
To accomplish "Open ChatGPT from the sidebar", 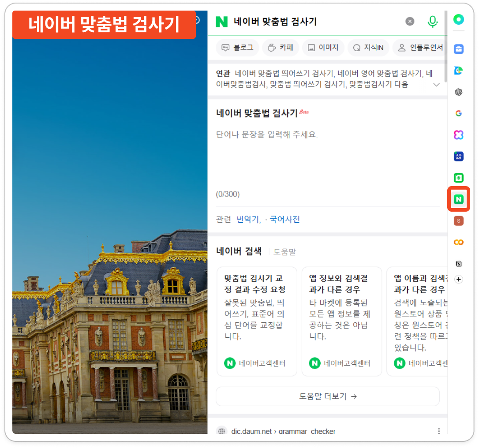I will click(458, 92).
